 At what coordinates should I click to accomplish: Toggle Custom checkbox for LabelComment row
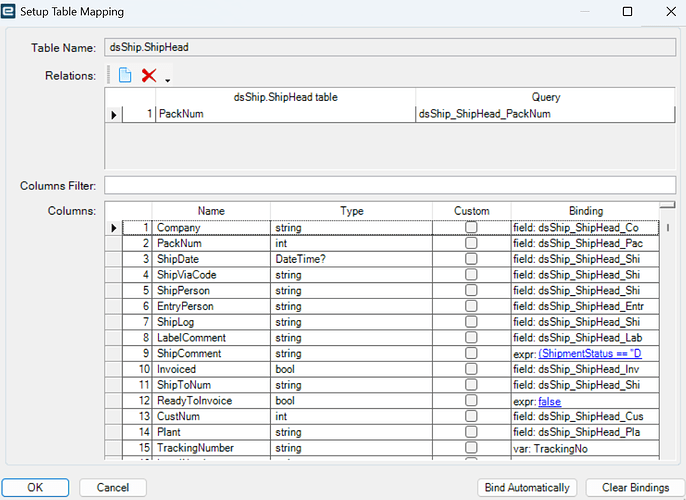click(x=471, y=338)
